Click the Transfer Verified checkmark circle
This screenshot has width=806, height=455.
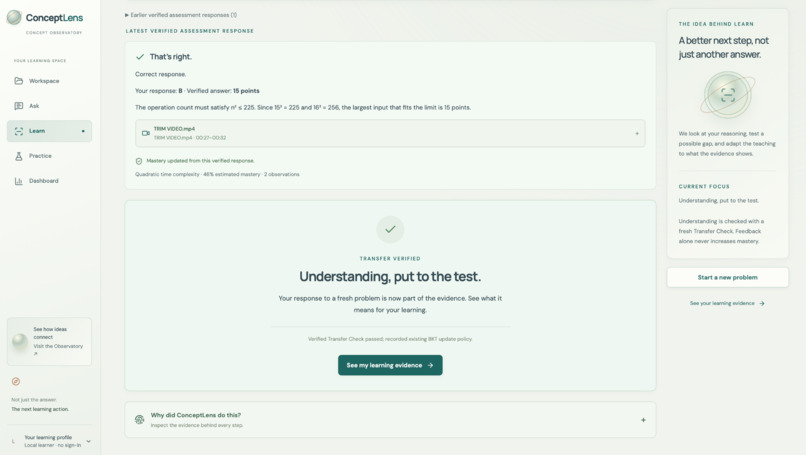(390, 229)
